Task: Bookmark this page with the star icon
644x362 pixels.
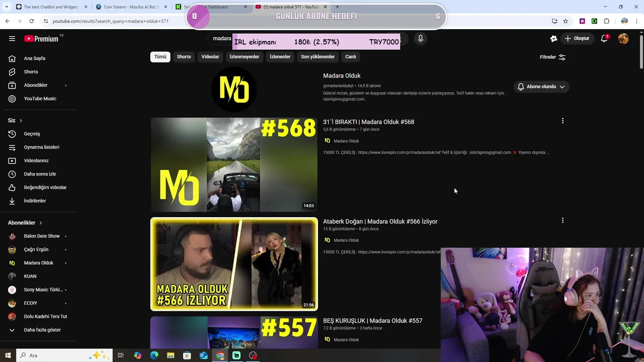Action: click(x=566, y=21)
